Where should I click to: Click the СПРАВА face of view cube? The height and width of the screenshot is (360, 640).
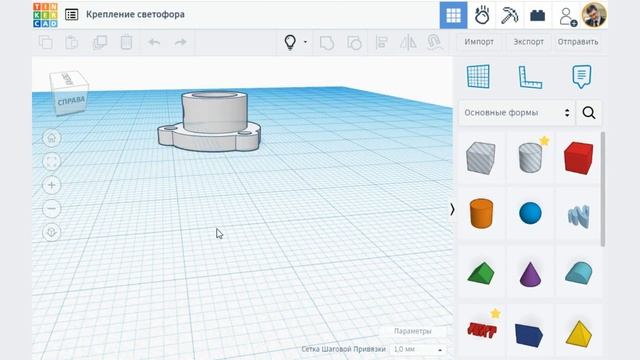point(71,101)
